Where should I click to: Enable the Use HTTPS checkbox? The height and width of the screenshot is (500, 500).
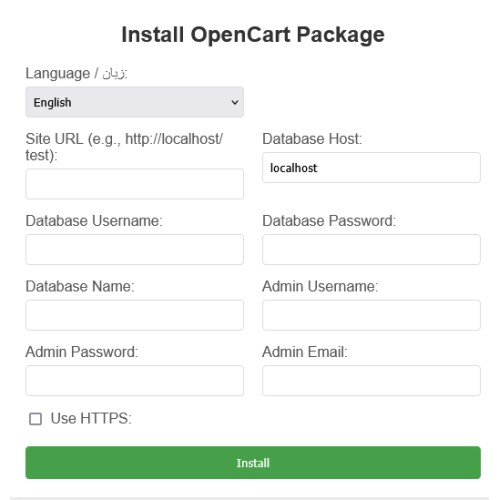click(35, 419)
